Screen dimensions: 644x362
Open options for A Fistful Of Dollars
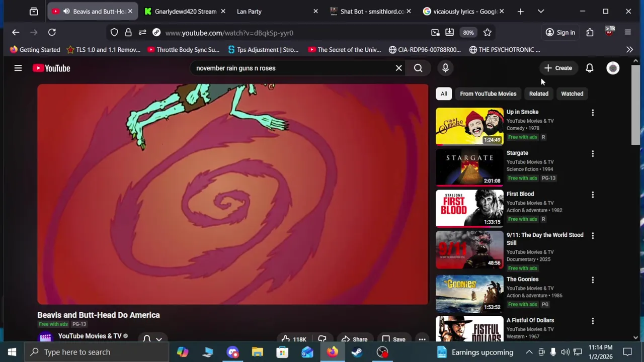pos(593,321)
